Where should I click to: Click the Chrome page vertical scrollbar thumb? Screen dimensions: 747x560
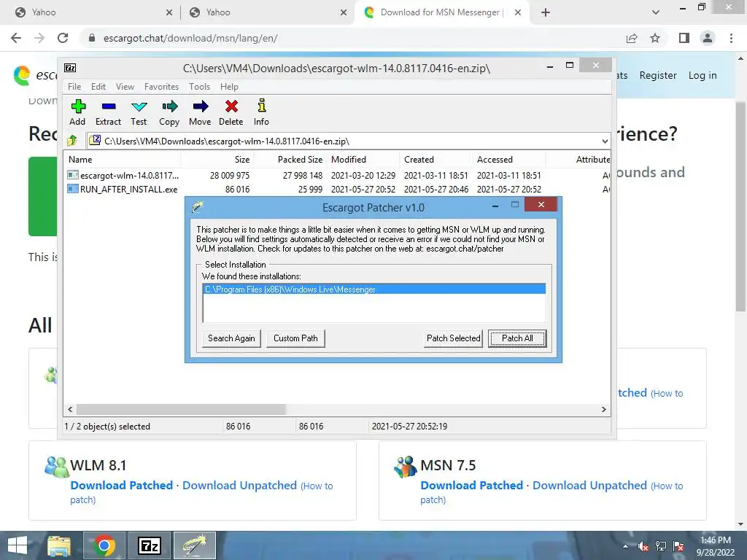pyautogui.click(x=740, y=206)
